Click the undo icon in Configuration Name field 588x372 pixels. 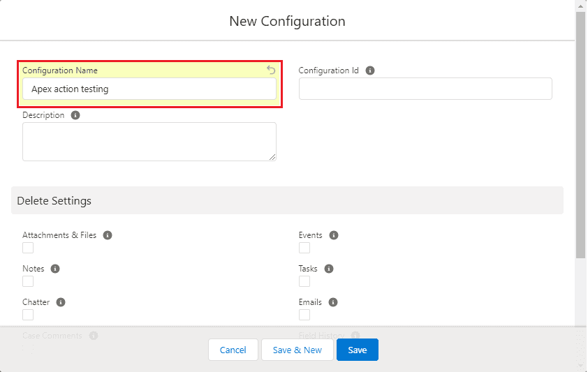271,70
